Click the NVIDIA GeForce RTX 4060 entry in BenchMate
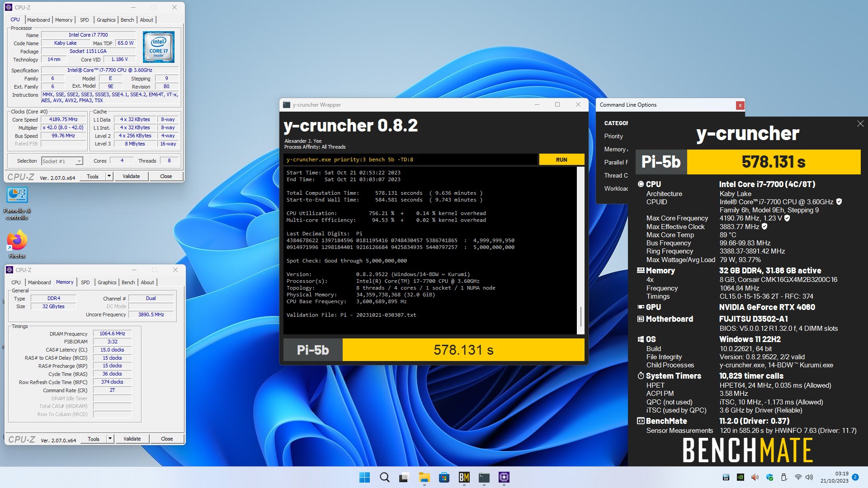This screenshot has height=488, width=868. click(767, 307)
